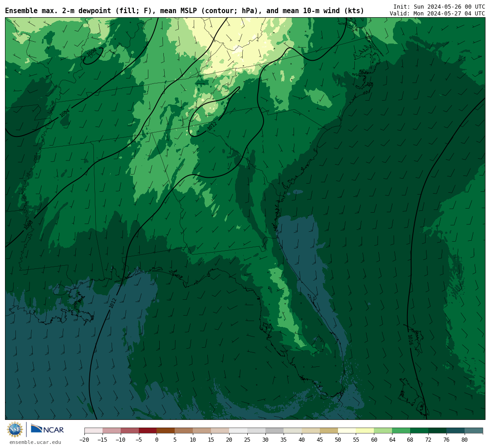Click the '0' colorbar tick label

point(157,440)
